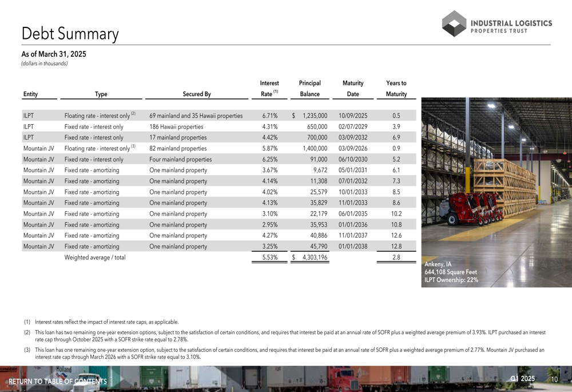This screenshot has height=392, width=572.
Task: Click the Industrial Logistics Properties Trust logo
Action: (497, 23)
